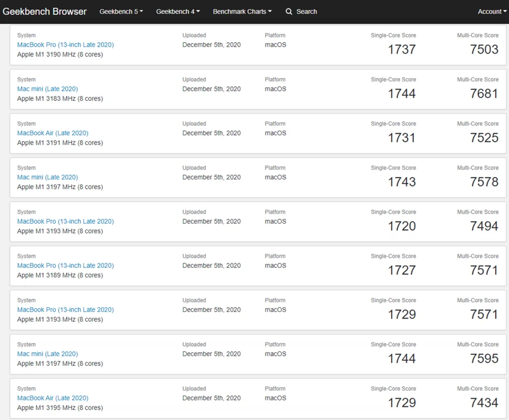Open Mac mini result scoring 7578
Viewport: 509px width, 420px height.
[47, 177]
